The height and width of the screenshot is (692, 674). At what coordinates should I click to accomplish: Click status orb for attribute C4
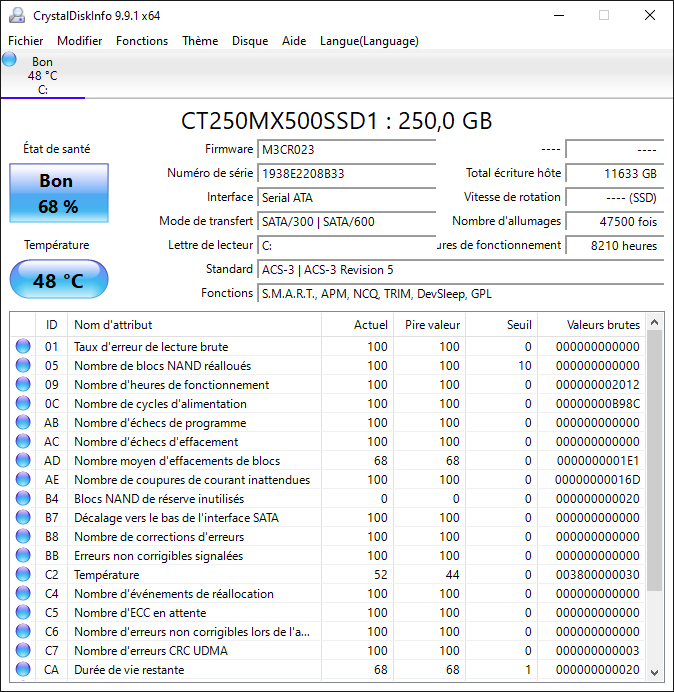(23, 593)
